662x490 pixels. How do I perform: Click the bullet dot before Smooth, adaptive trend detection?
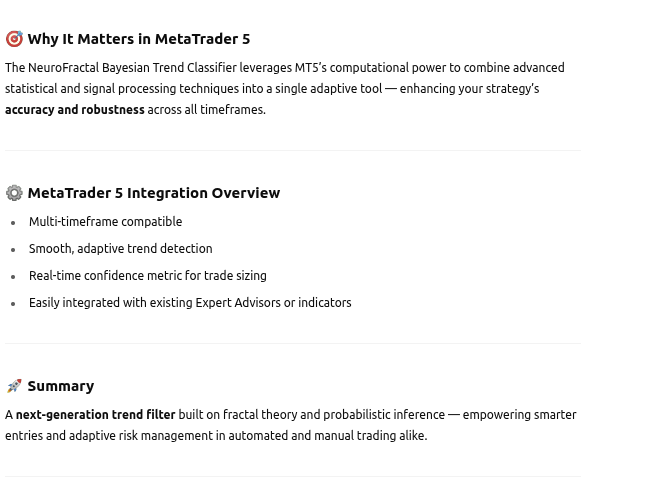(x=13, y=250)
